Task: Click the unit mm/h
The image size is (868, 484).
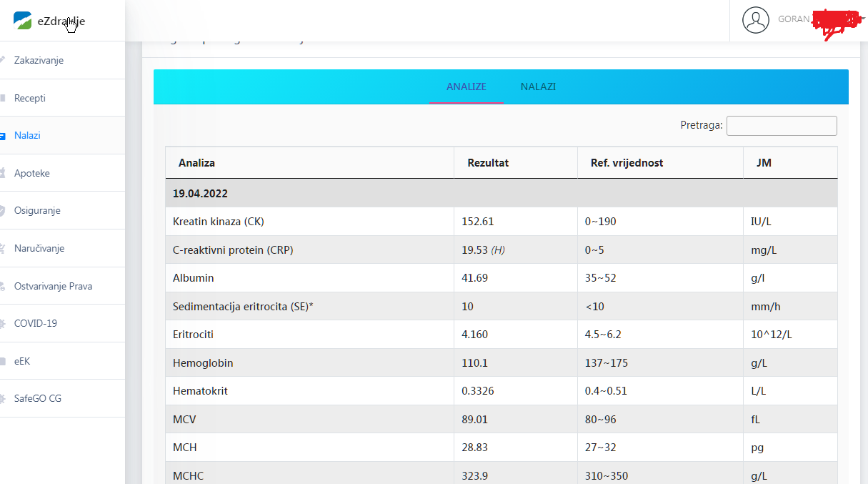Action: coord(766,306)
